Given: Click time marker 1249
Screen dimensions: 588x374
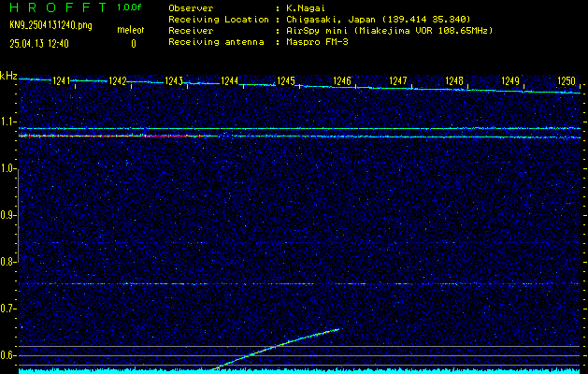Looking at the screenshot, I should click(x=510, y=80).
